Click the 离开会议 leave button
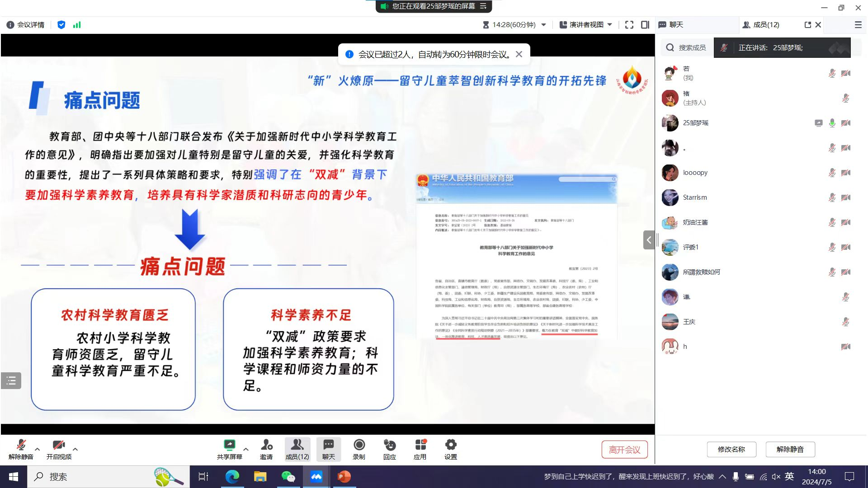868x488 pixels. click(x=624, y=450)
